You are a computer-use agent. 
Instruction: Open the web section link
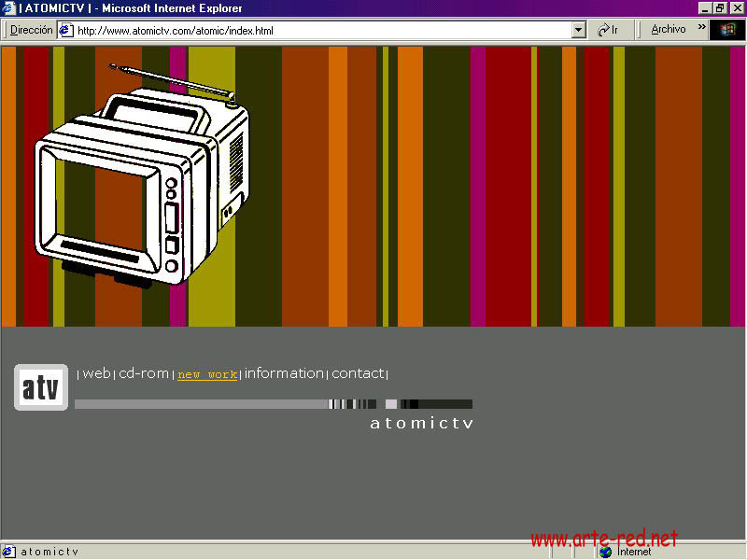96,373
